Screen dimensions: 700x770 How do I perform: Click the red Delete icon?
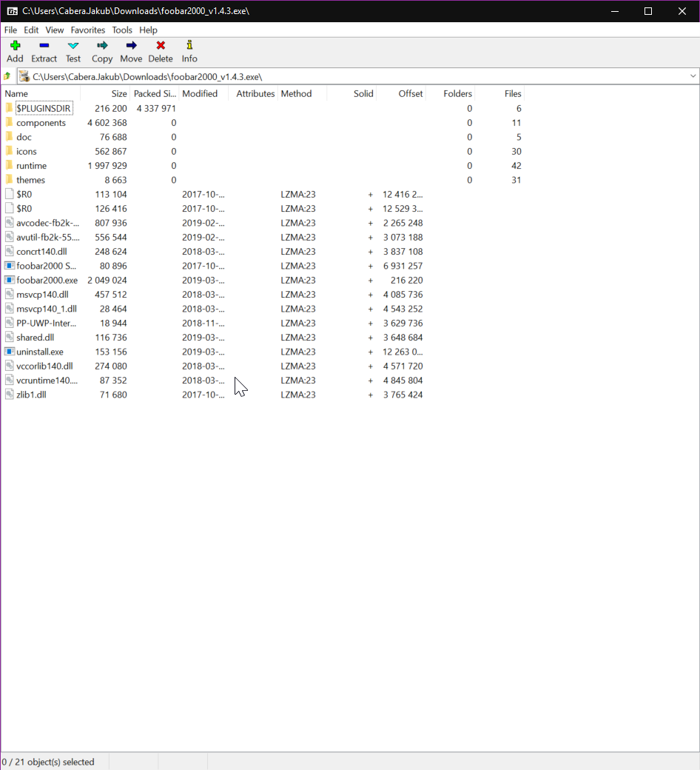tap(160, 46)
